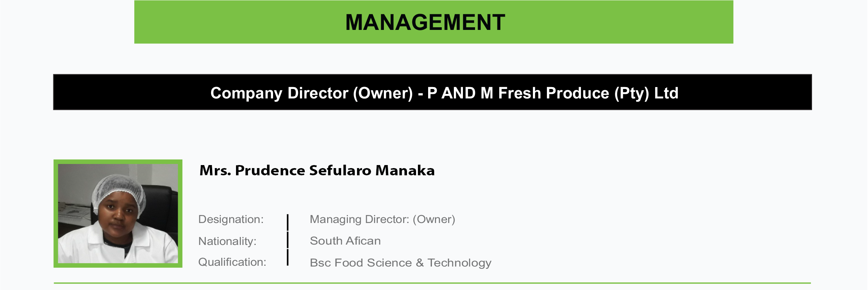Click the surname Manaka in the name
Viewport: 868px width, 290px height.
(405, 170)
